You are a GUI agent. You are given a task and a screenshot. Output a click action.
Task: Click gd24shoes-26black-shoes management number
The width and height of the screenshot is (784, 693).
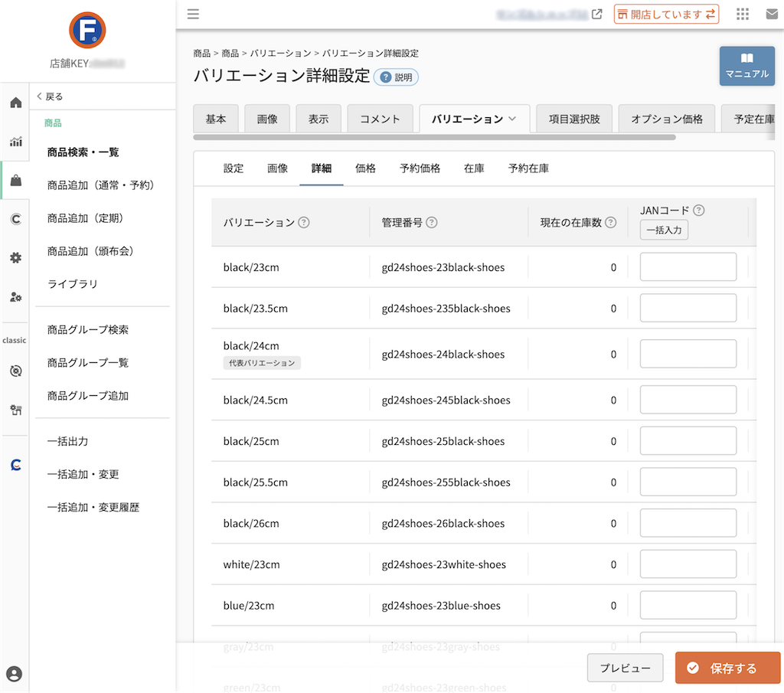pos(443,524)
